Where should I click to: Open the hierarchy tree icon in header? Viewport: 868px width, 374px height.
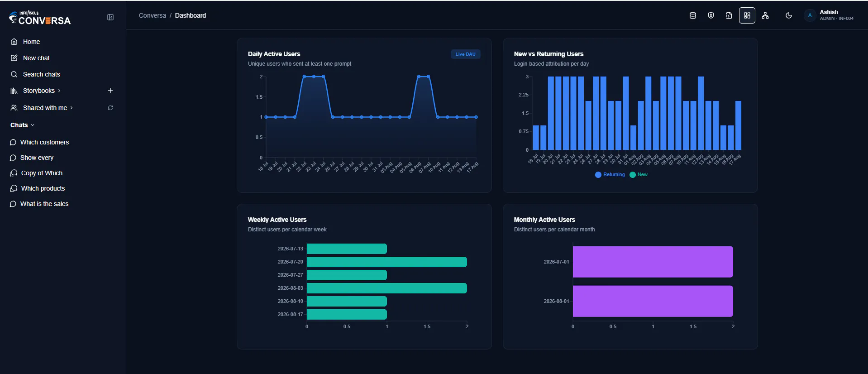[x=765, y=15]
